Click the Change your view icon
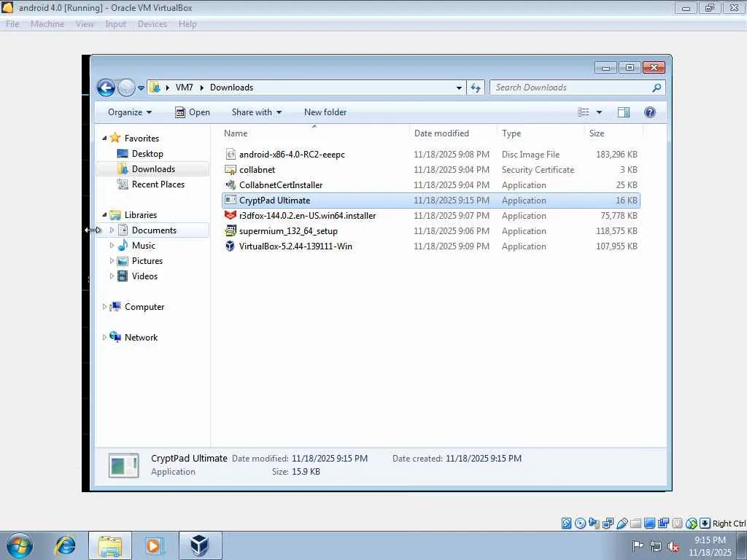 click(x=584, y=112)
